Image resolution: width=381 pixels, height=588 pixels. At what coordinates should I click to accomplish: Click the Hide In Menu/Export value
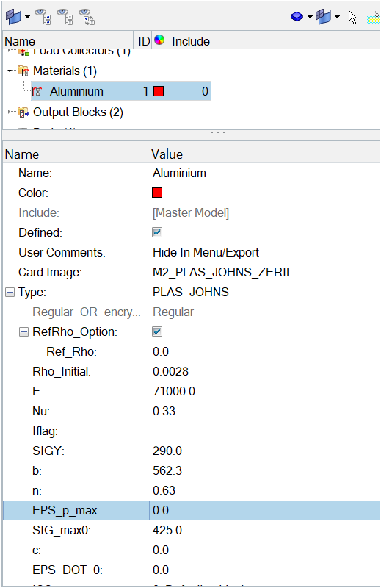tap(206, 252)
